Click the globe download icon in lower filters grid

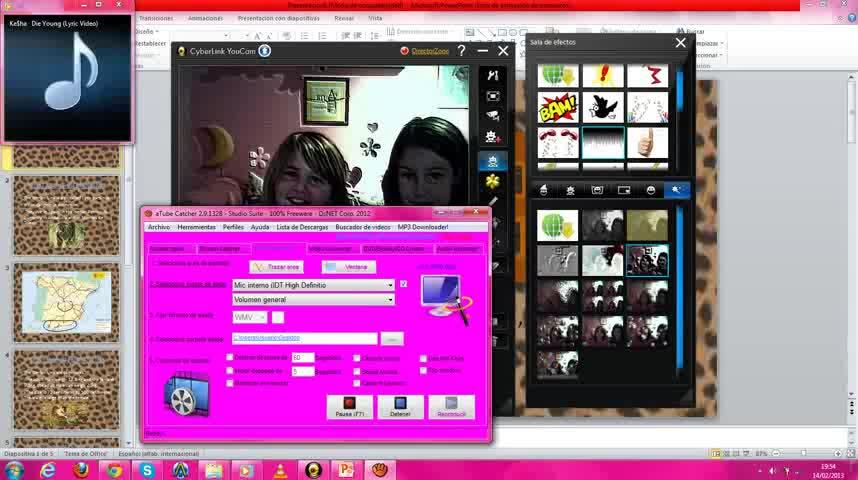coord(558,225)
